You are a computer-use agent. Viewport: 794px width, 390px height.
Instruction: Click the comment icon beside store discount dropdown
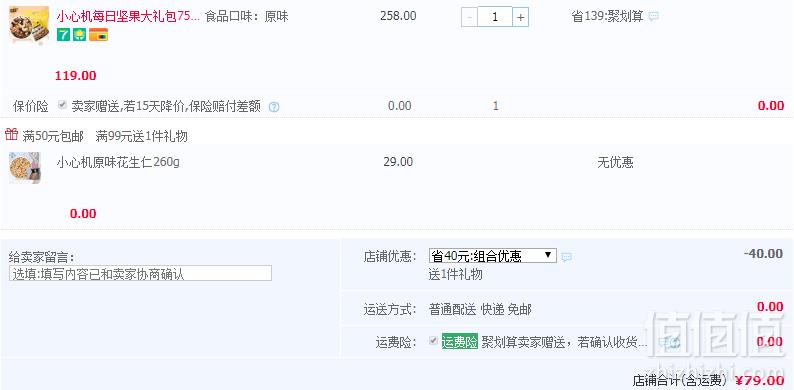[567, 257]
